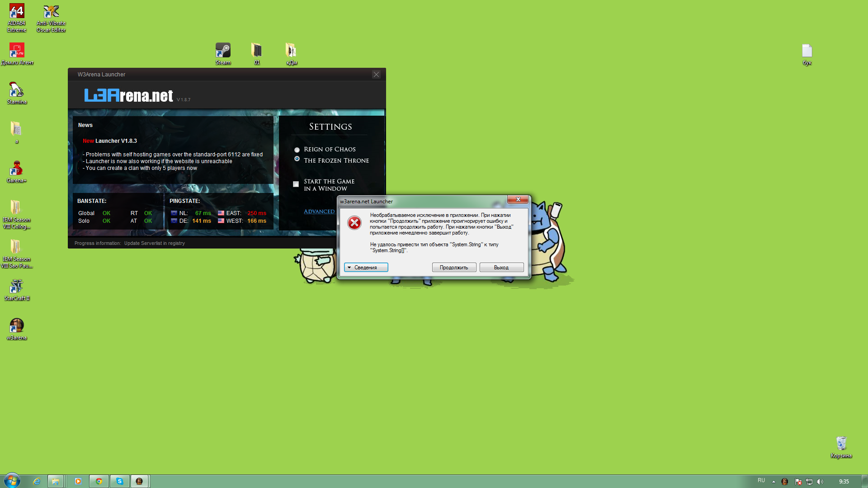This screenshot has width=868, height=488.
Task: Select The Frozen Throne radio option
Action: coord(297,159)
